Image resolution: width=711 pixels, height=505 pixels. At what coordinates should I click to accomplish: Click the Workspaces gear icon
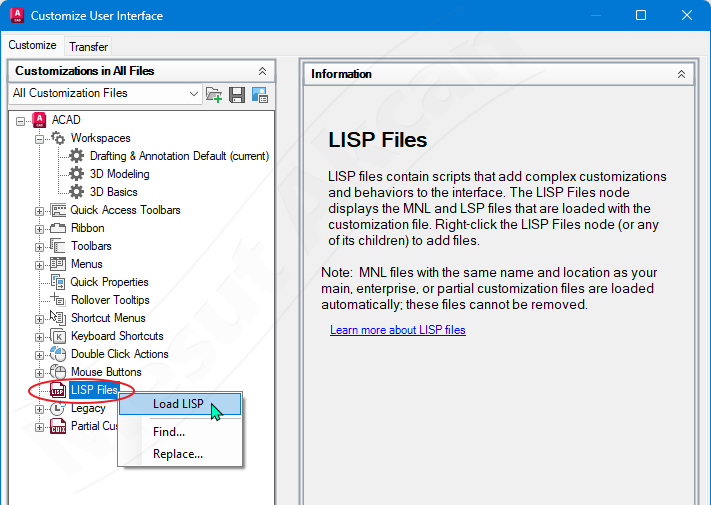(x=58, y=138)
